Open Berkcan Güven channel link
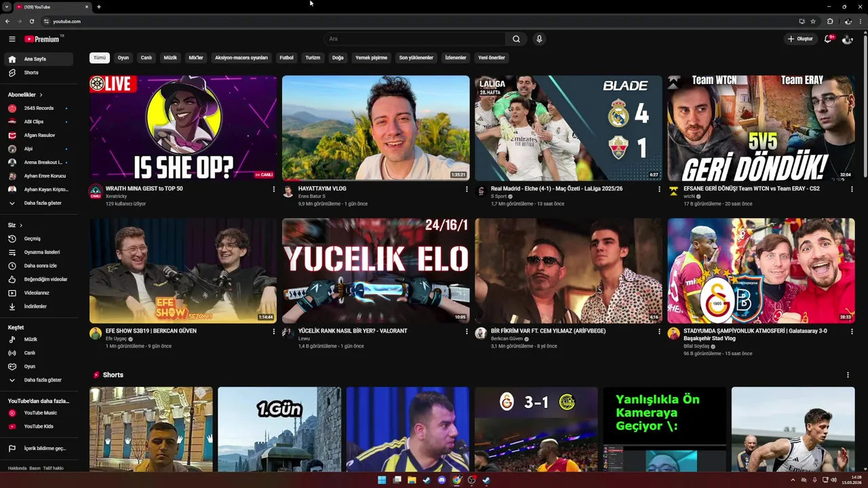 click(x=507, y=339)
